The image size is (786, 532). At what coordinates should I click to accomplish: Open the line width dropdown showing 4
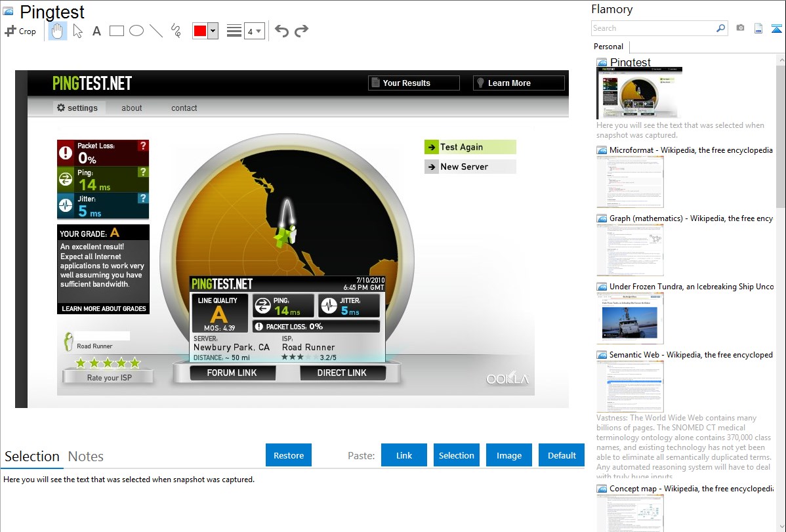[254, 31]
